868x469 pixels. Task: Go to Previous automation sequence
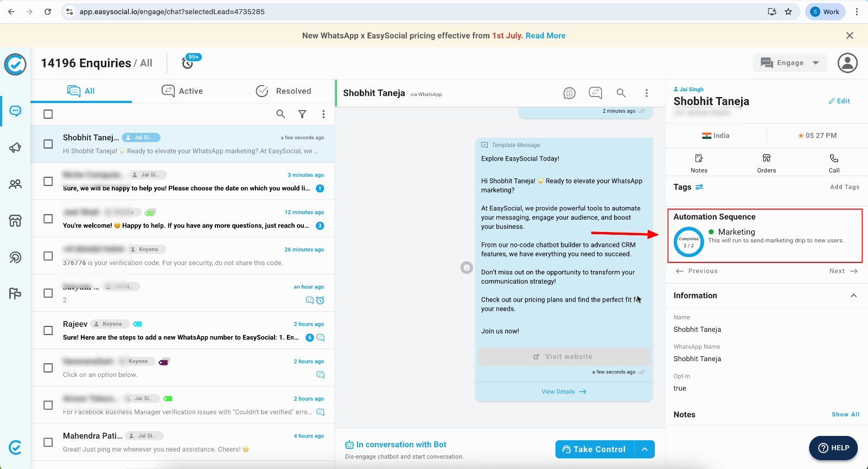click(697, 271)
